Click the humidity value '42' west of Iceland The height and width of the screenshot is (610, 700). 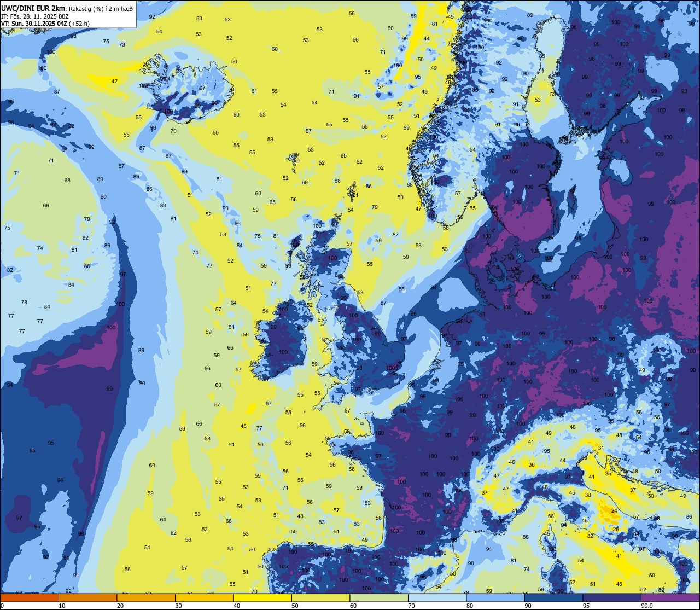click(114, 81)
